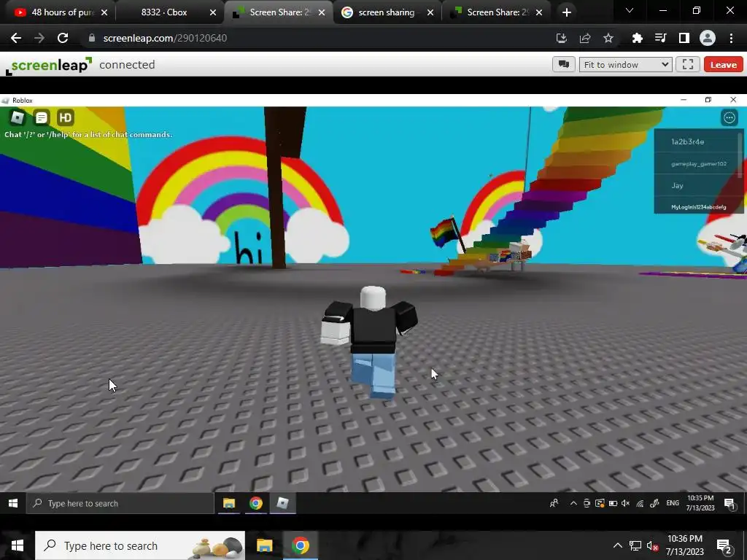Screen dimensions: 747x560
Task: Open the Chrome Extensions puzzle icon
Action: point(637,38)
